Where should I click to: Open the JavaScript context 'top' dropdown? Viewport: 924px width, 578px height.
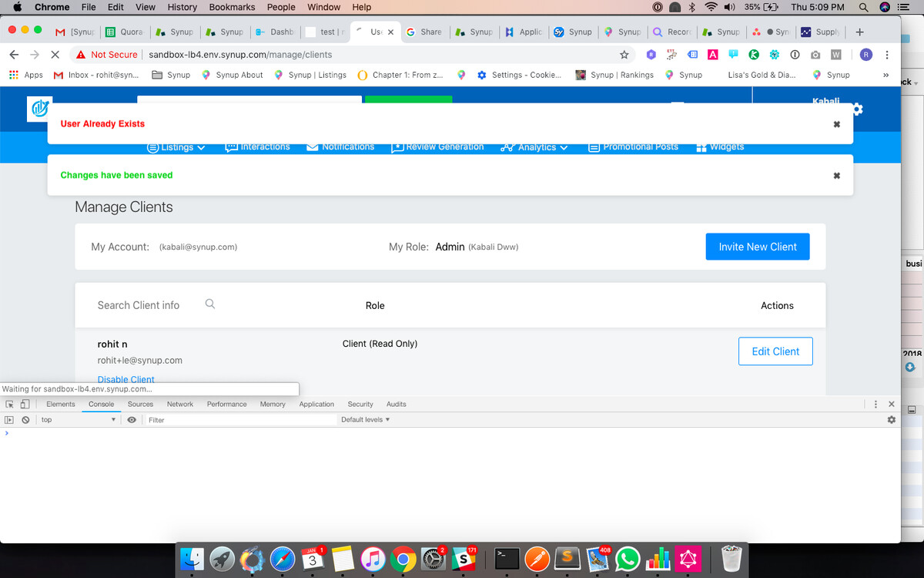(x=78, y=420)
